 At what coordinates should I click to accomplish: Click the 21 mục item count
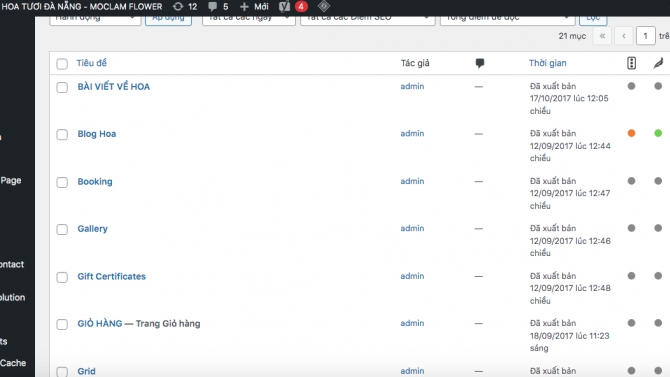pyautogui.click(x=572, y=36)
